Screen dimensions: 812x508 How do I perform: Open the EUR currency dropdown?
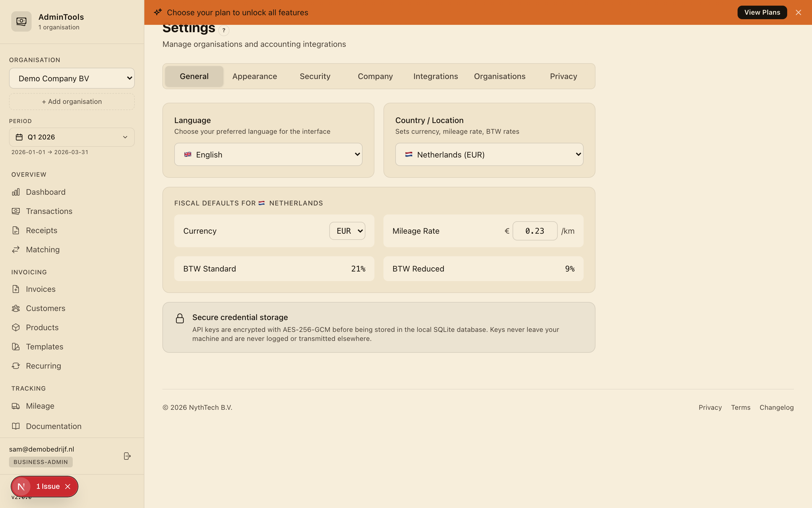tap(347, 231)
